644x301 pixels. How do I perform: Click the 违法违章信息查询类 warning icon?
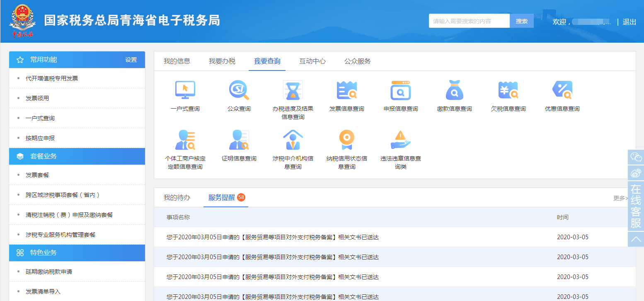(400, 140)
